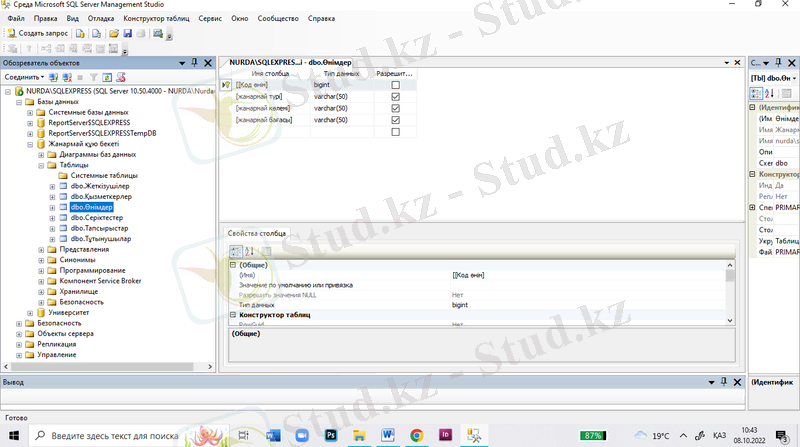Click the icon right of Refresh in Object Explorer
The width and height of the screenshot is (800, 447).
[121, 77]
